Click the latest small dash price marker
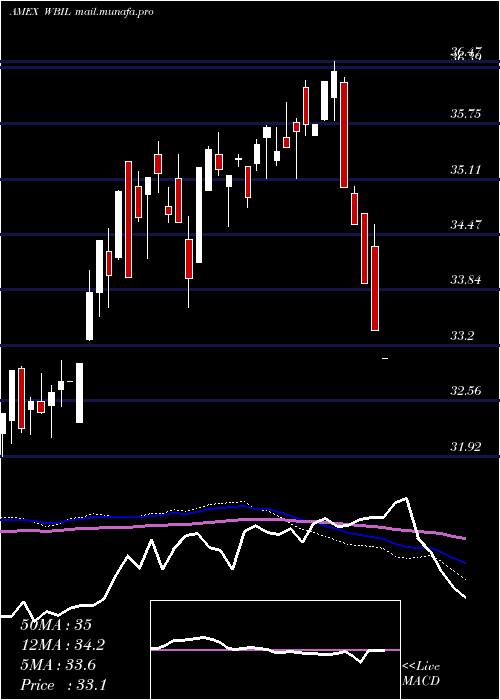 385,358
